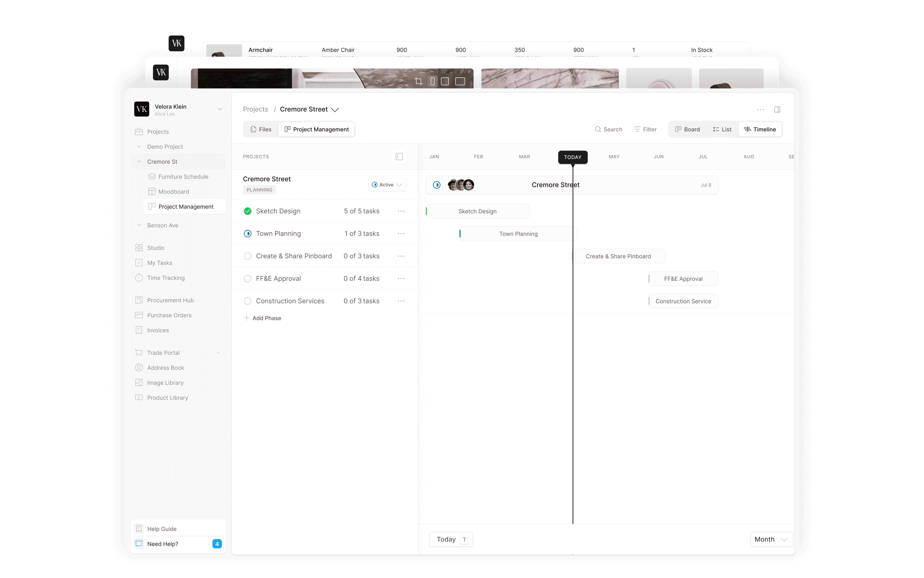The height and width of the screenshot is (578, 924).
Task: Open the My Tasks checkbox icon
Action: 139,263
